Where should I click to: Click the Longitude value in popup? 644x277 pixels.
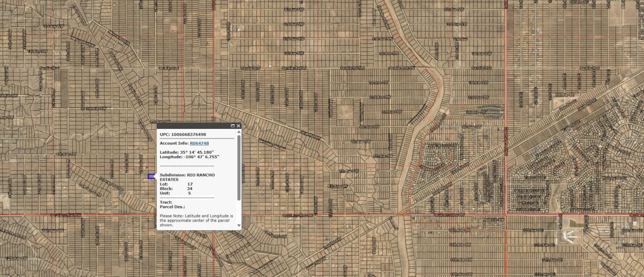201,157
